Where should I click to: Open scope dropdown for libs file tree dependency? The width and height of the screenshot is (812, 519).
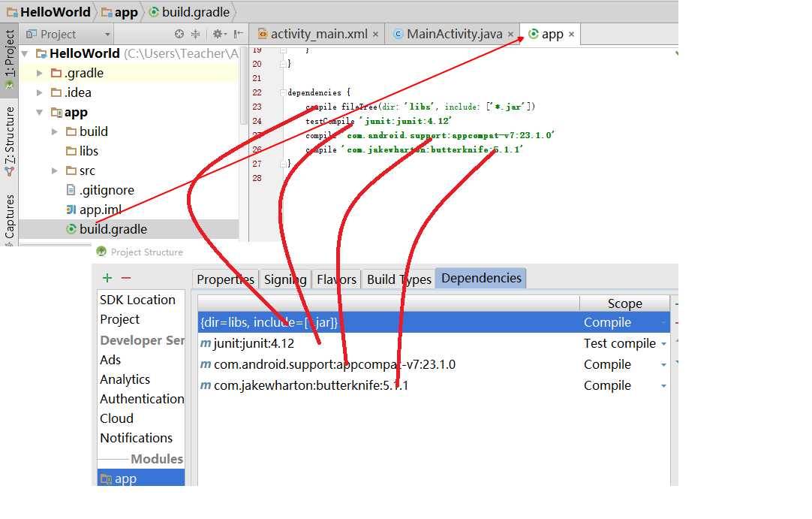[x=663, y=322]
